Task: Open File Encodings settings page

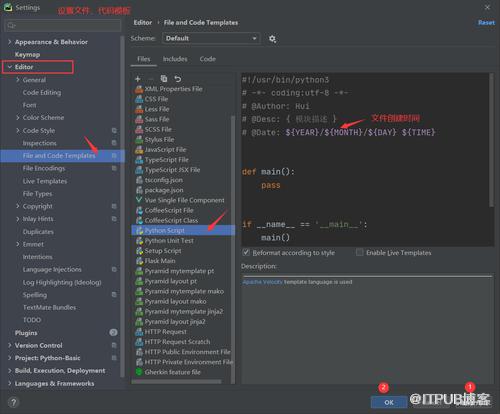Action: tap(44, 168)
